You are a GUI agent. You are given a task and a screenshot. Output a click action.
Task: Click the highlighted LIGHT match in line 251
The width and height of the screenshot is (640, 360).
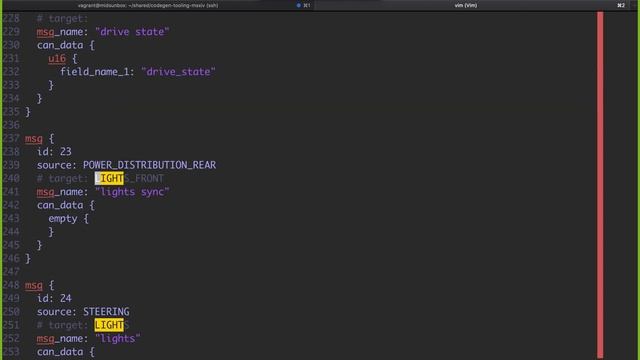(109, 325)
